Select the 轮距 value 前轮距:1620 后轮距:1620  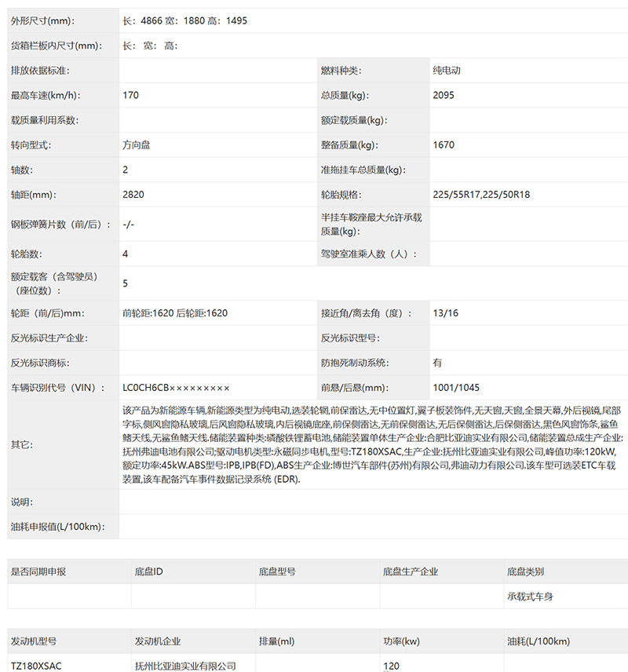175,313
